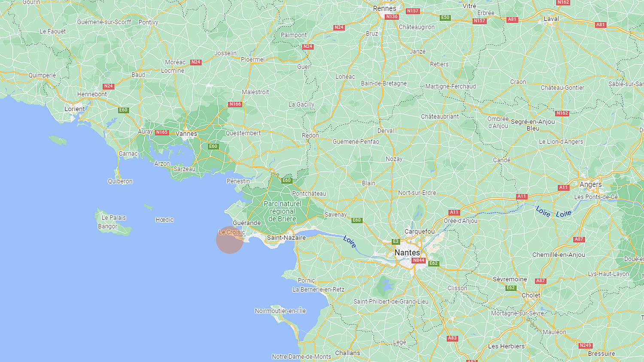Select the Nantes city label
This screenshot has width=644, height=362.
coord(407,253)
